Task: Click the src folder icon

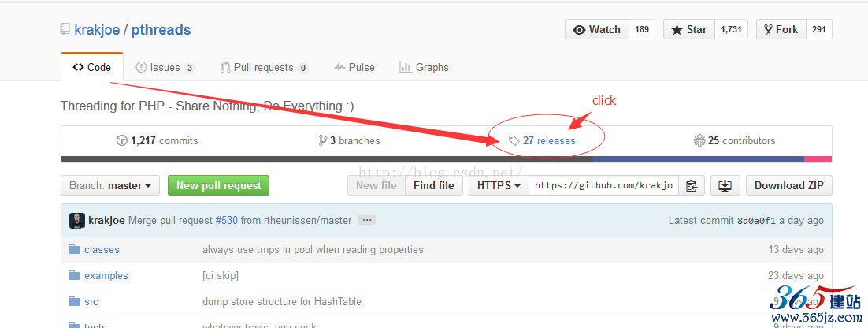Action: click(x=75, y=301)
